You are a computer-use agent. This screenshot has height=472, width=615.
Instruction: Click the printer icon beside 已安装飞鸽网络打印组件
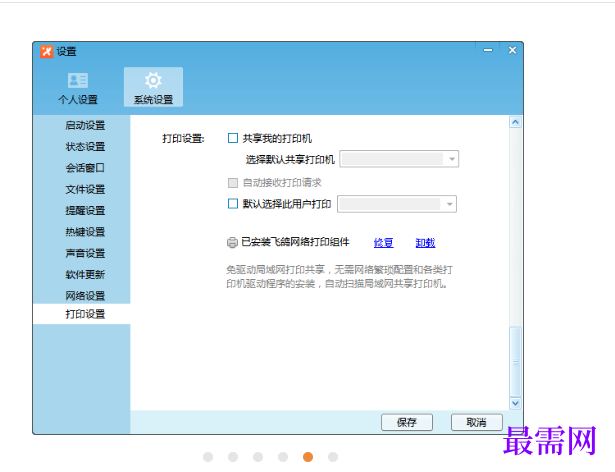click(x=232, y=243)
